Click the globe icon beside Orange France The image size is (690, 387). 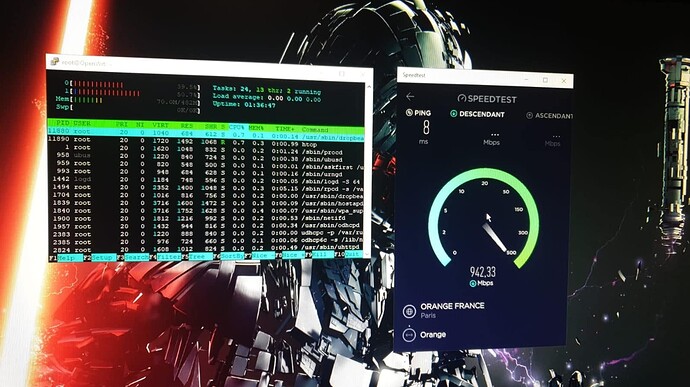click(409, 311)
